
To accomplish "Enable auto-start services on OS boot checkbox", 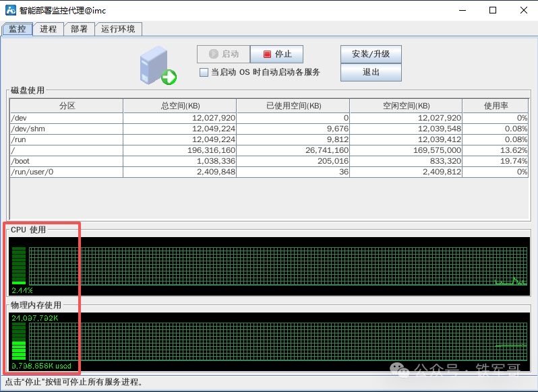I will (204, 72).
